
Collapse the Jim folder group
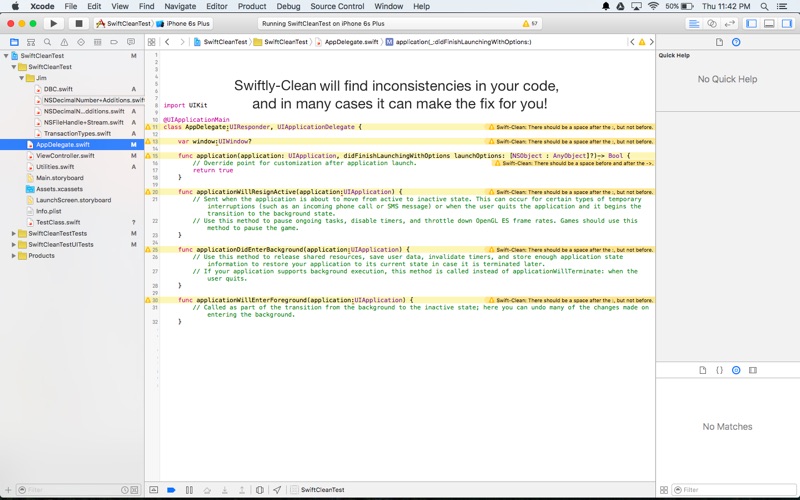point(22,77)
